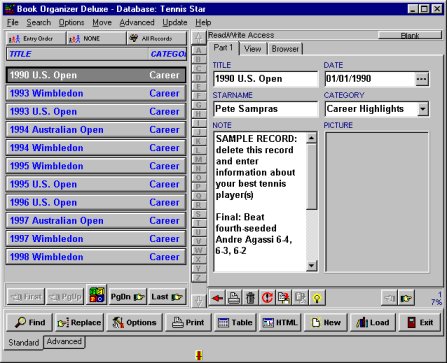This screenshot has width=447, height=363.
Task: Select the 1994 Australian Open record
Action: tap(96, 130)
